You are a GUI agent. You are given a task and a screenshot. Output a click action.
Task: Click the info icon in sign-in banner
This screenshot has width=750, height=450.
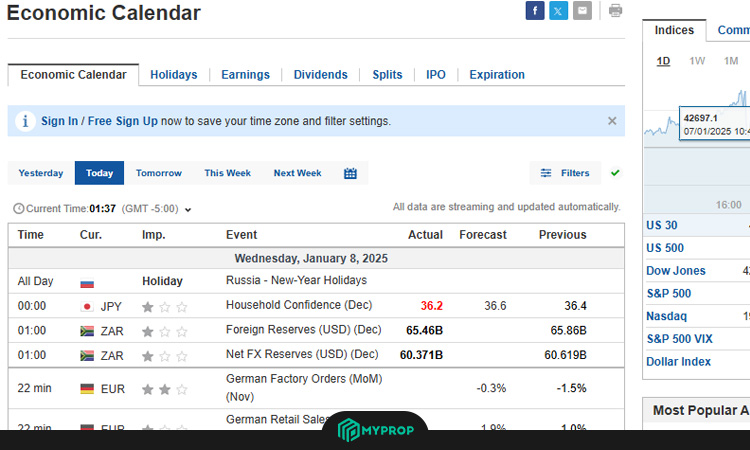25,121
